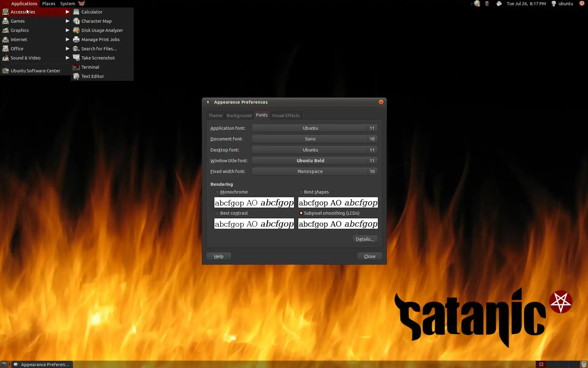Screen dimensions: 588x368
Task: Launch the Terminal application
Action: click(90, 67)
